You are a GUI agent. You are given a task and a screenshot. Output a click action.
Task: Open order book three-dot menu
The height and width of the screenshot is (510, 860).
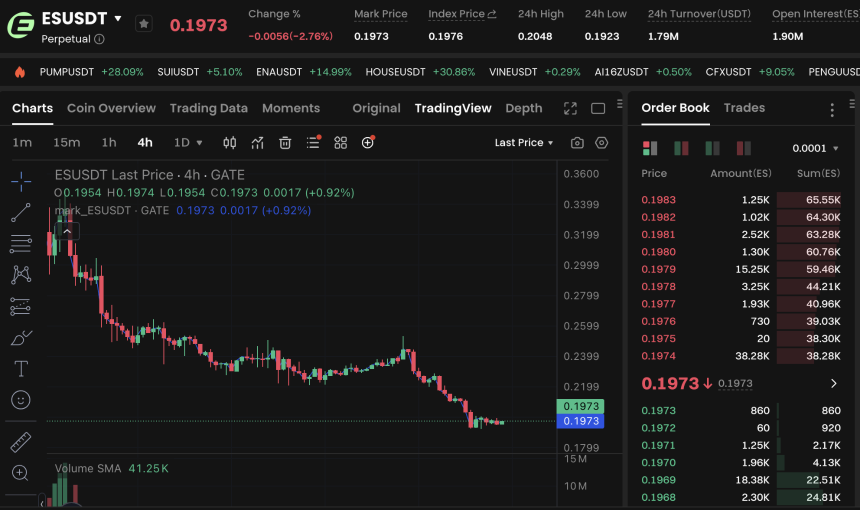[832, 110]
